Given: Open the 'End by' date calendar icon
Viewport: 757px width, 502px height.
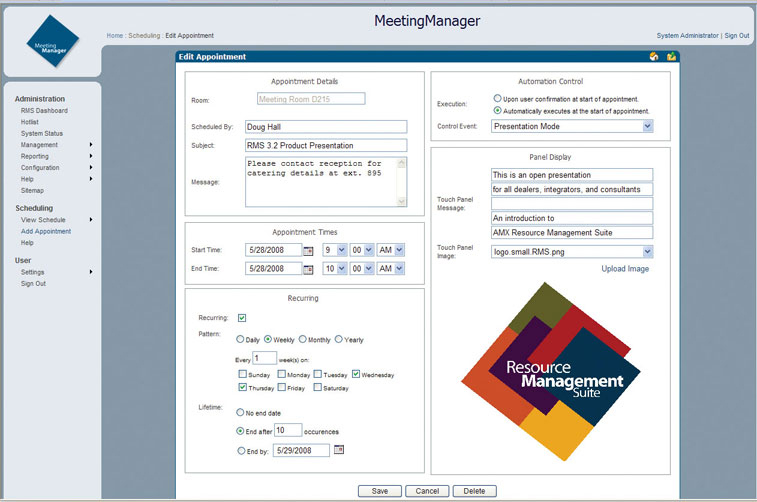Looking at the screenshot, I should (x=338, y=450).
